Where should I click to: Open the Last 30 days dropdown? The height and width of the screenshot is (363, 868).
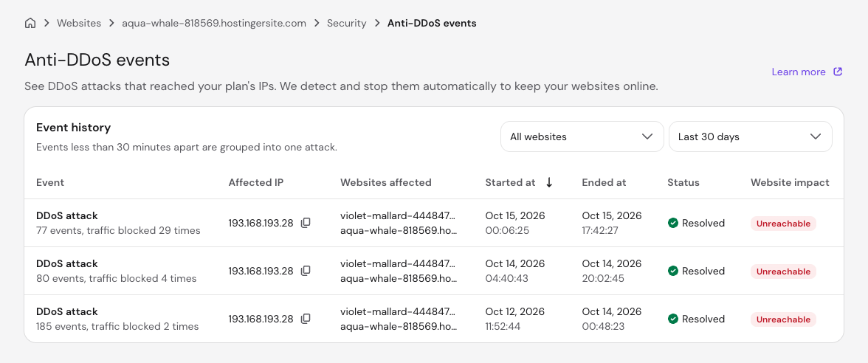point(750,136)
